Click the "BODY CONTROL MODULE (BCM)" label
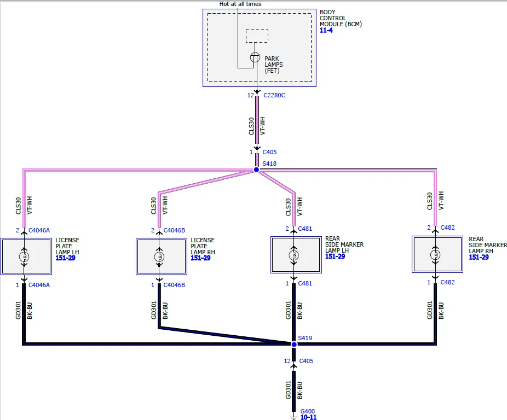 (341, 18)
